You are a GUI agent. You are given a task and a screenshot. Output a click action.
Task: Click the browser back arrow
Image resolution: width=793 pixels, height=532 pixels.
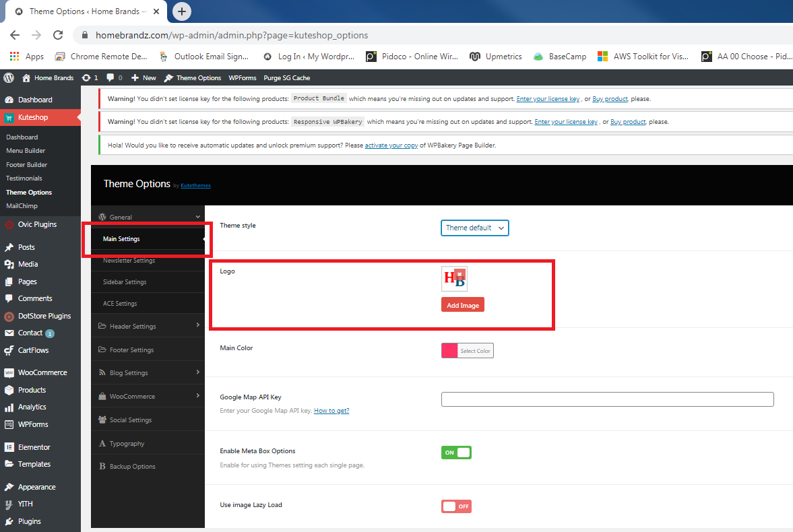pos(15,35)
